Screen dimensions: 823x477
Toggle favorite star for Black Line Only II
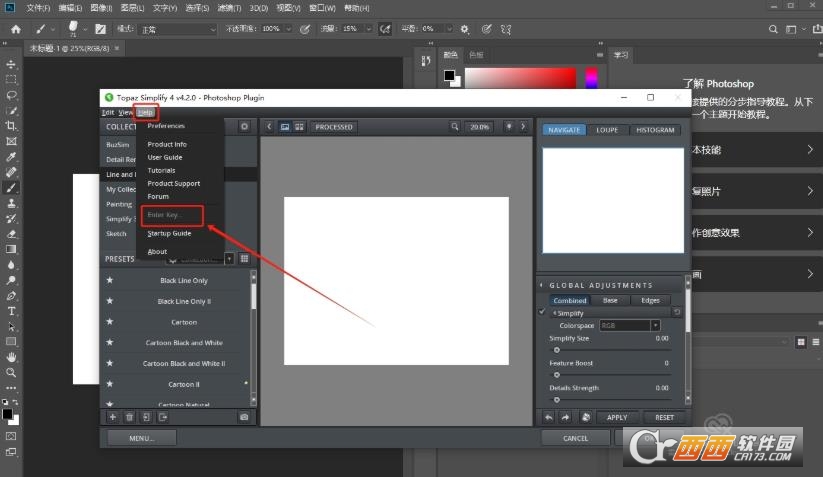pyautogui.click(x=110, y=301)
